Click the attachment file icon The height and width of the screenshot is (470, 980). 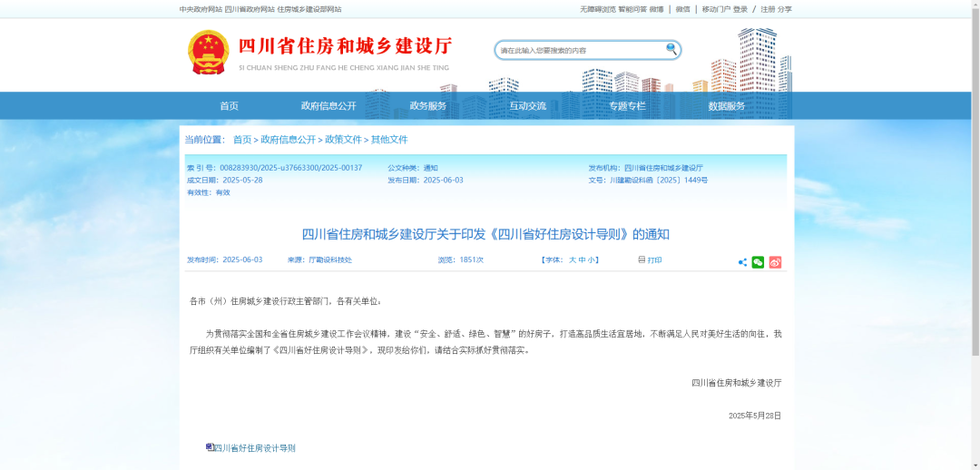[210, 447]
